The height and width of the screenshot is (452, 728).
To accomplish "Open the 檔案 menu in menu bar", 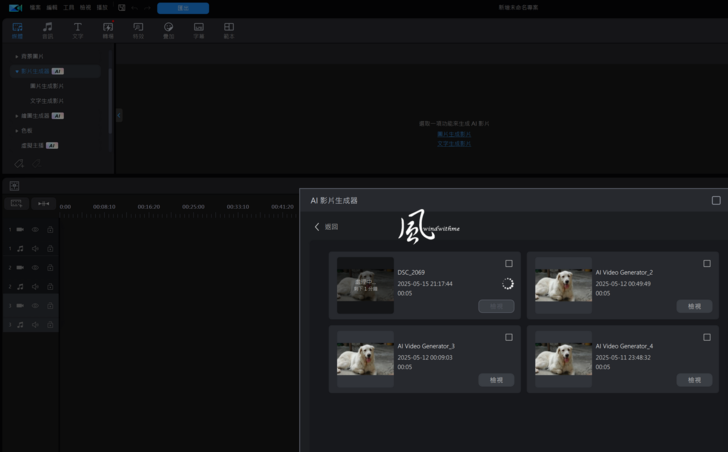I will pyautogui.click(x=35, y=7).
